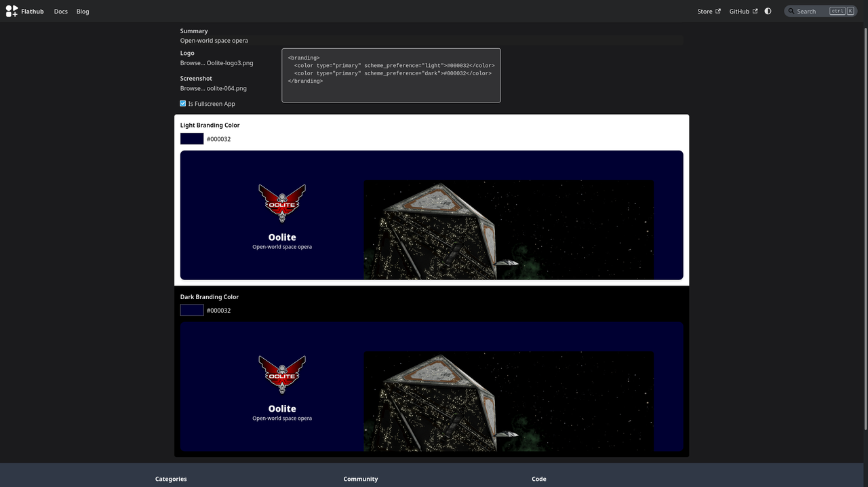868x487 pixels.
Task: Click the light #000032 color value
Action: point(218,139)
